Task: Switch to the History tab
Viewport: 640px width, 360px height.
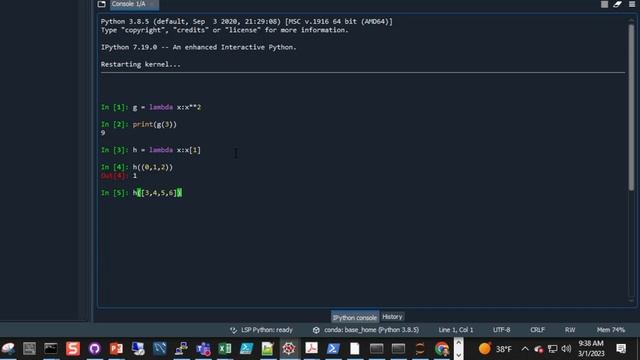Action: tap(392, 317)
